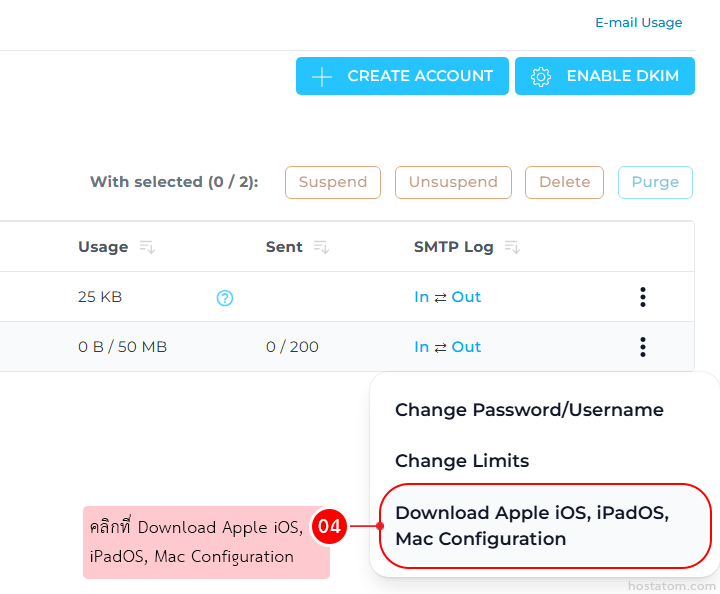Open the SMTP In log for first row
The height and width of the screenshot is (594, 720).
coord(421,297)
